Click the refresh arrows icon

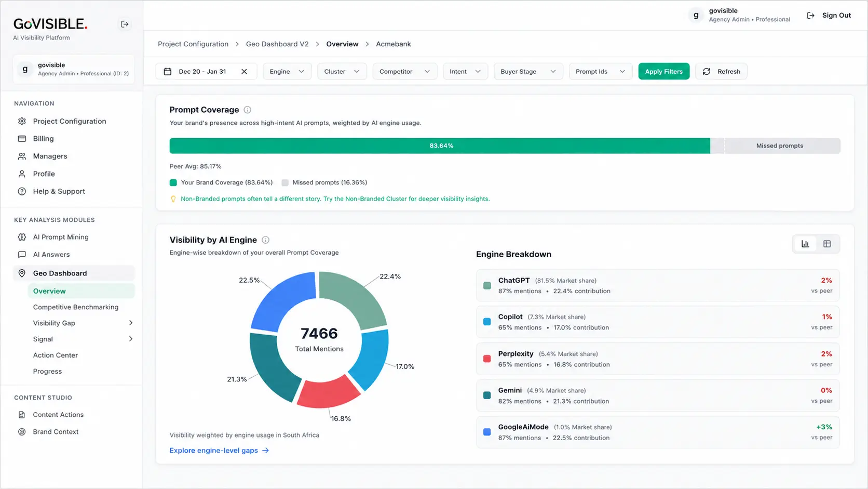tap(707, 72)
